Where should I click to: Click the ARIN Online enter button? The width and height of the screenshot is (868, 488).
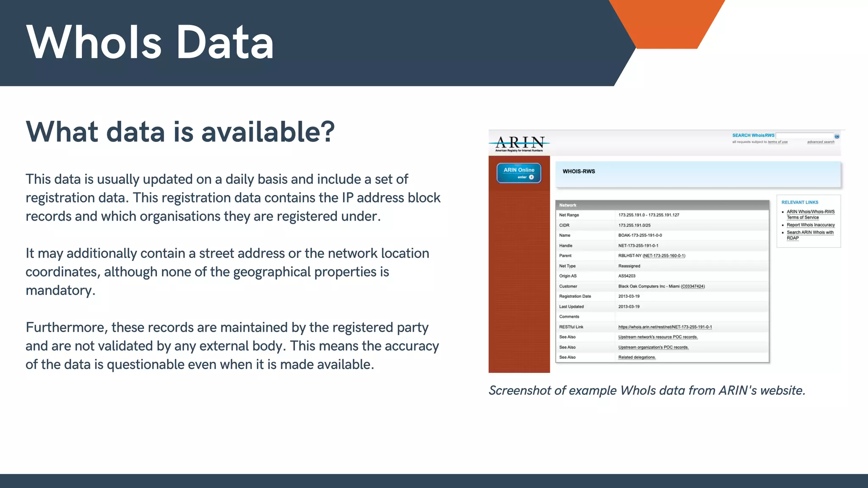(x=519, y=173)
